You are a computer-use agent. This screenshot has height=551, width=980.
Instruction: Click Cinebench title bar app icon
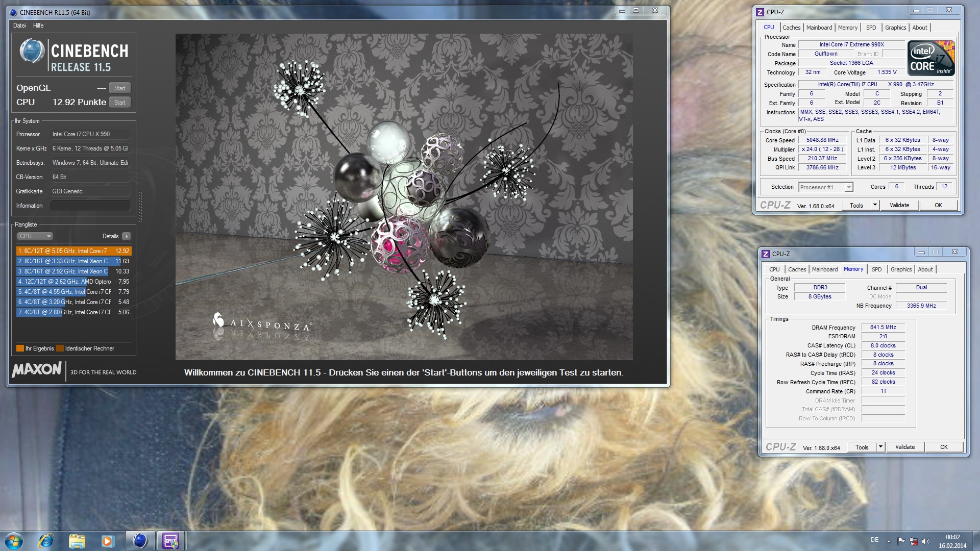[13, 12]
